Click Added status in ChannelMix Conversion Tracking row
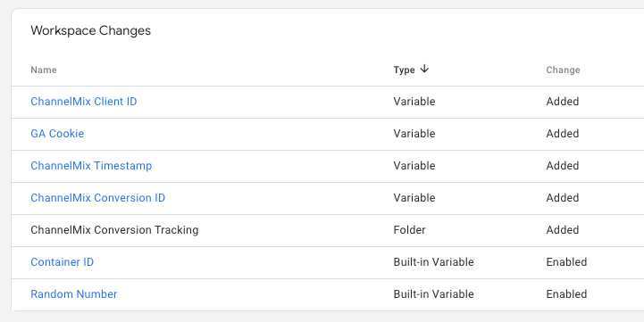644x322 pixels. pos(562,230)
